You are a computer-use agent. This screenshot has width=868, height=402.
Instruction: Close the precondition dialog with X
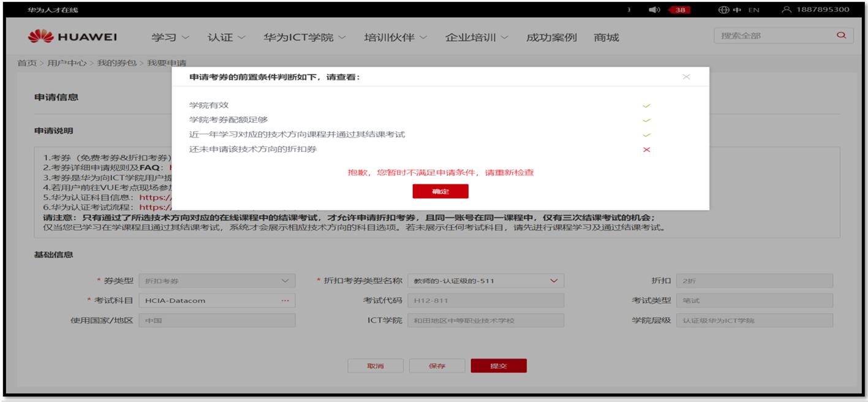[686, 77]
